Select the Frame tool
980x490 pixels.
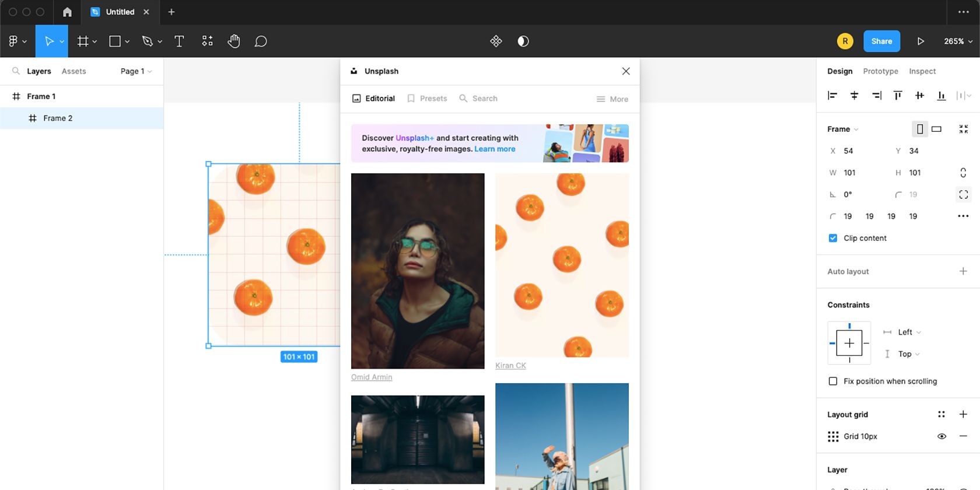[x=83, y=41]
